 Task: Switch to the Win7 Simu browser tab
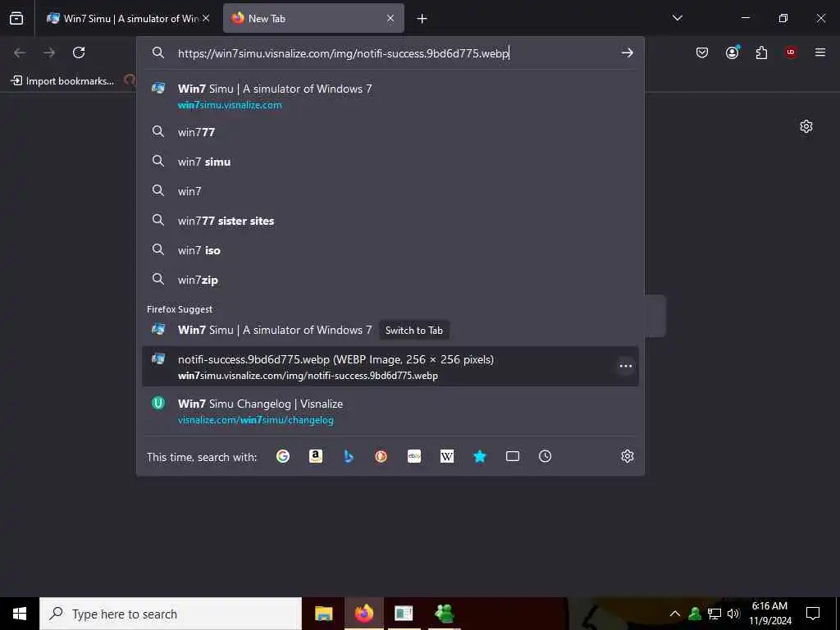[x=127, y=19]
